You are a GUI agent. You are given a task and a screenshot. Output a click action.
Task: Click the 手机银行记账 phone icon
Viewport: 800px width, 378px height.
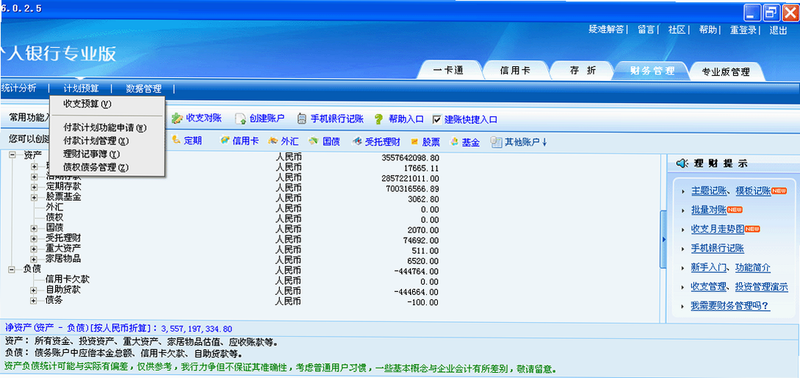(x=302, y=119)
